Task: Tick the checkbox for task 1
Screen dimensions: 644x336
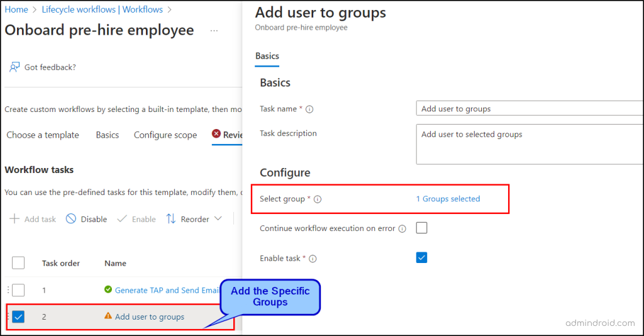Action: coord(18,290)
